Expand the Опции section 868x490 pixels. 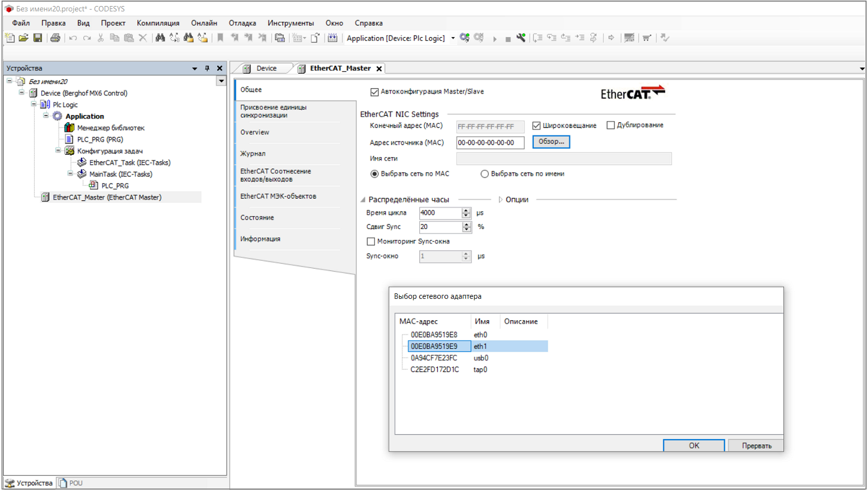[501, 200]
